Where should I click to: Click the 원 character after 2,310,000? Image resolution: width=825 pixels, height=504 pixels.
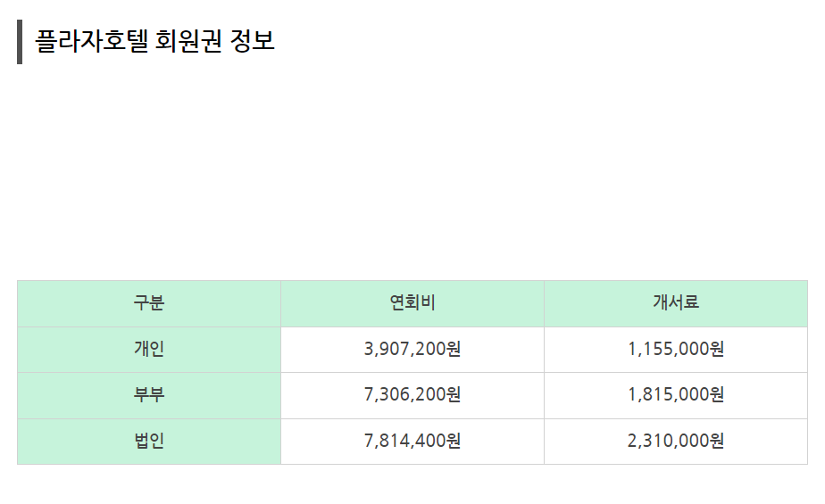717,441
